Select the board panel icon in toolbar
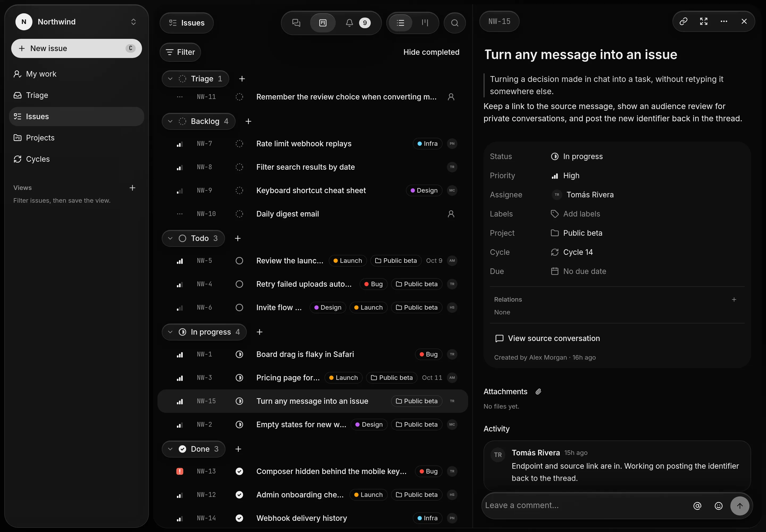This screenshot has height=532, width=766. point(323,23)
